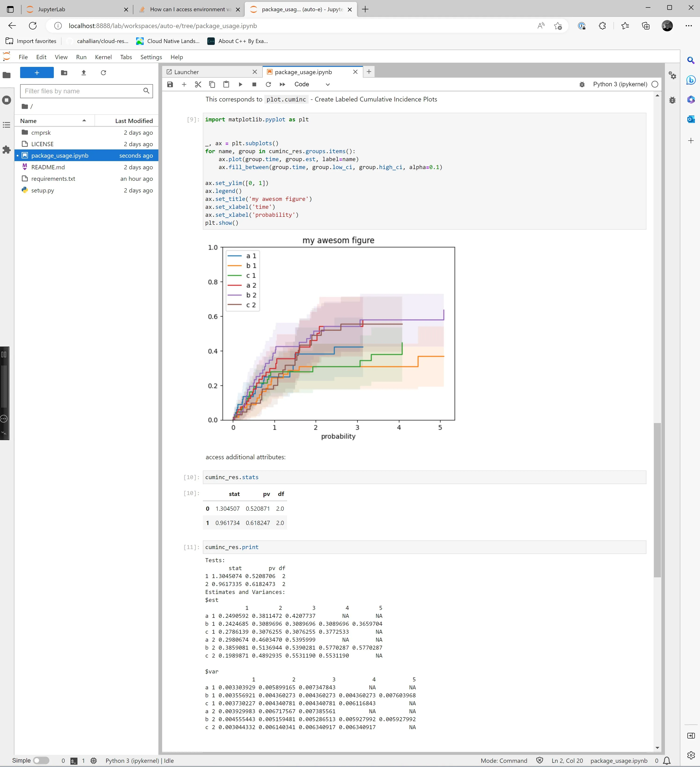Viewport: 700px width, 767px height.
Task: Restart kernel and run all cells
Action: tap(282, 84)
